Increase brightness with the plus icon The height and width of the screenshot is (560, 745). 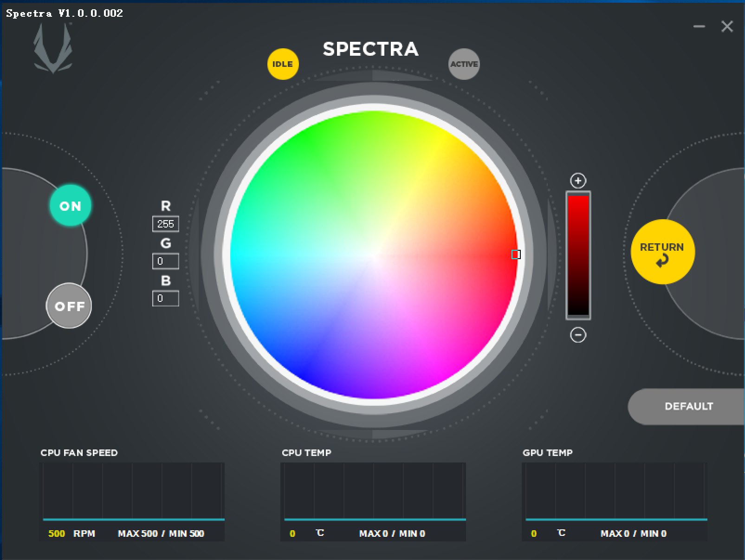[578, 181]
